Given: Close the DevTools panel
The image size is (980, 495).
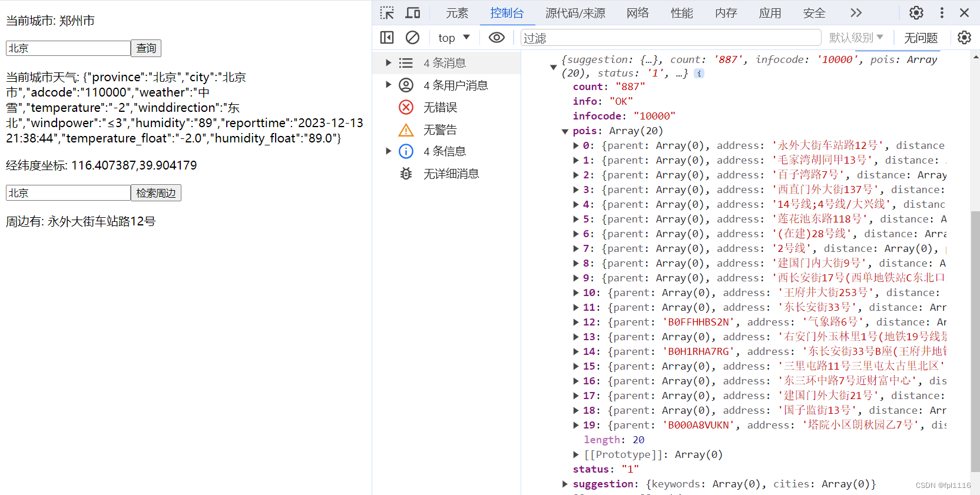Looking at the screenshot, I should [964, 12].
